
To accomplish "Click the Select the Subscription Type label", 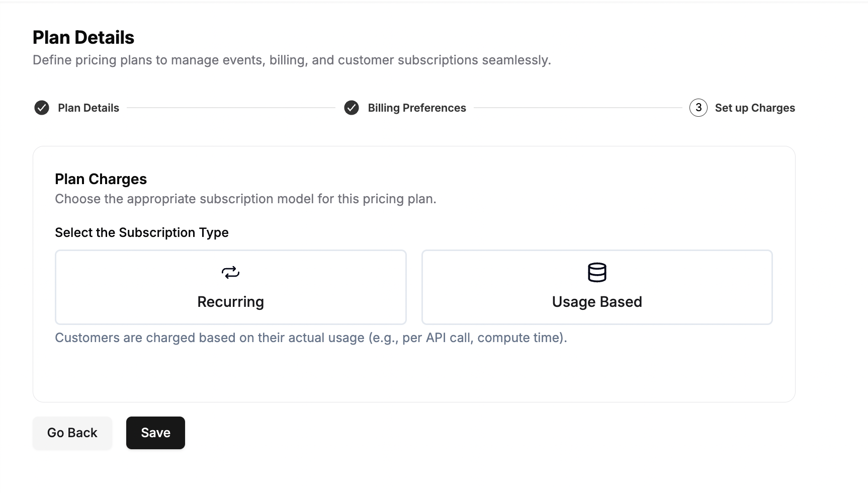I will pyautogui.click(x=142, y=232).
